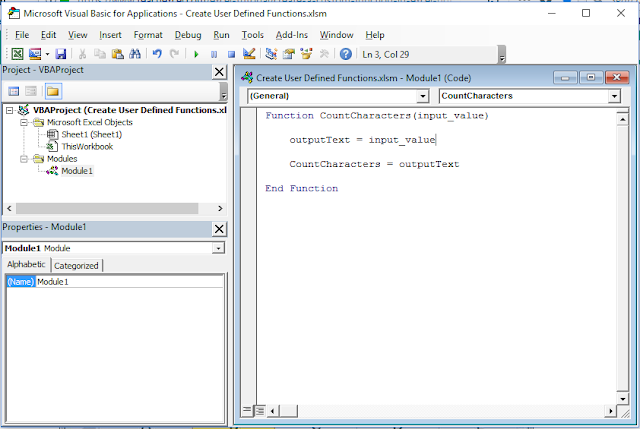Click the Procedure View button
This screenshot has width=640, height=429.
[247, 410]
